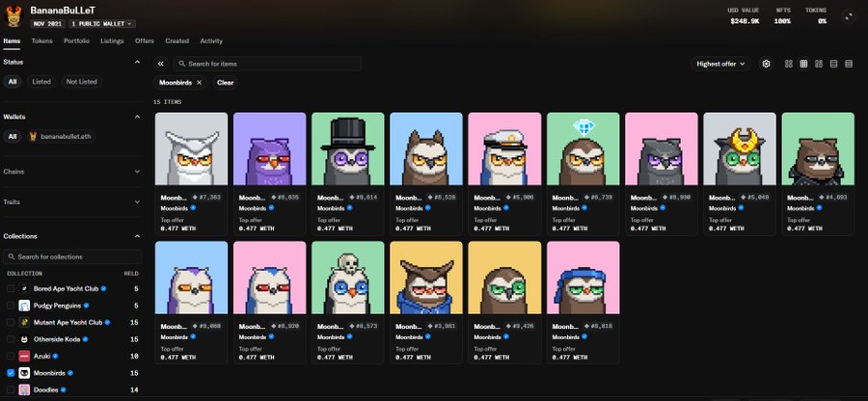Screen dimensions: 868x401
Task: Open the Activity tab
Action: click(211, 40)
